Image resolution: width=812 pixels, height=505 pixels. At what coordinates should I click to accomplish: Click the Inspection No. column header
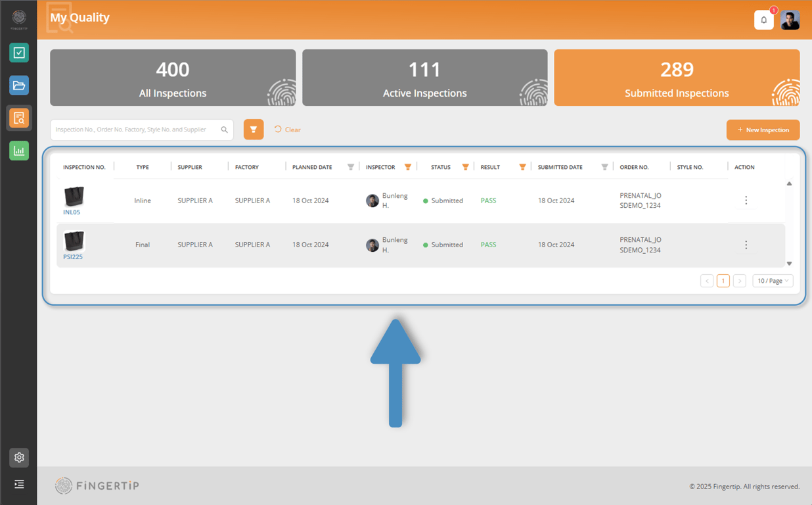click(84, 167)
